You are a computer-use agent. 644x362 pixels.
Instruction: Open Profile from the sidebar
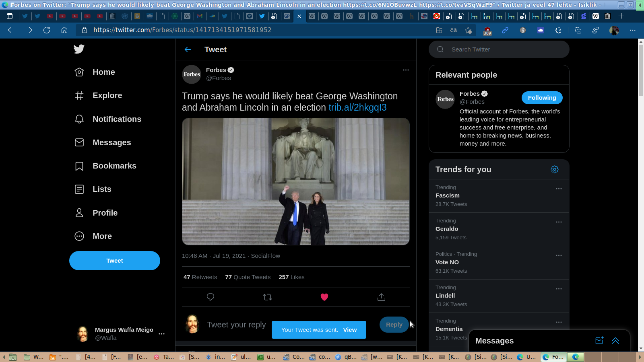pyautogui.click(x=96, y=213)
